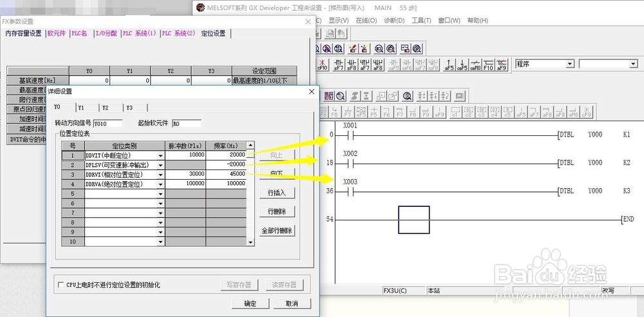Click the magnifier icon before the row-spacing icons
This screenshot has width=644, height=317.
coord(407,96)
